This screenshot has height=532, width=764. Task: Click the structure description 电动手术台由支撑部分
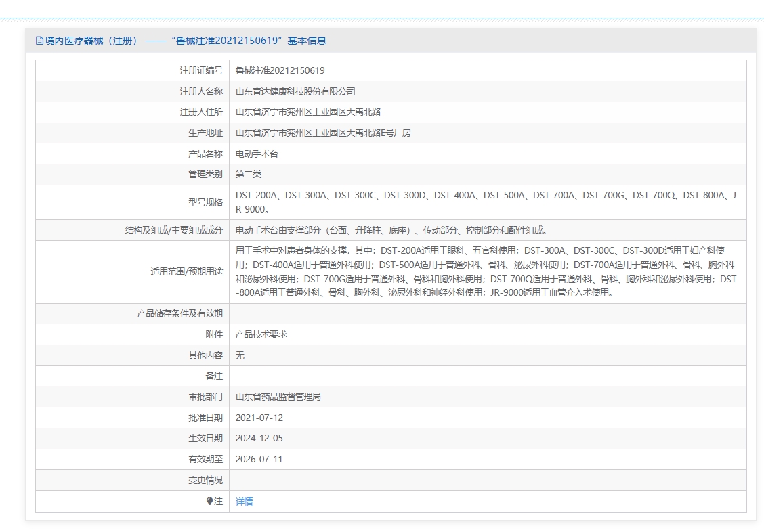click(391, 230)
